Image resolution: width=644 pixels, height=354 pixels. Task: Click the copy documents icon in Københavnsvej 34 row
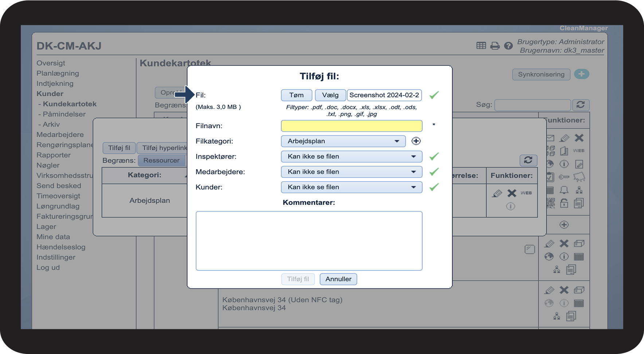click(x=571, y=316)
